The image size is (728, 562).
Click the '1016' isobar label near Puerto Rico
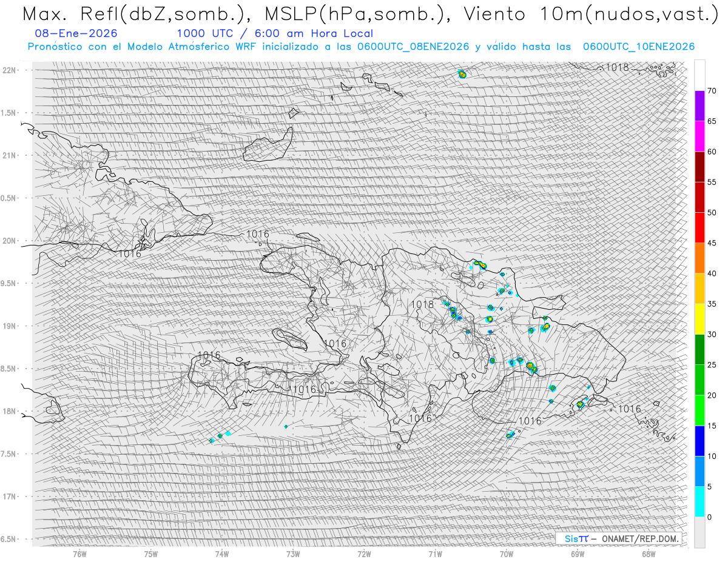(x=629, y=409)
